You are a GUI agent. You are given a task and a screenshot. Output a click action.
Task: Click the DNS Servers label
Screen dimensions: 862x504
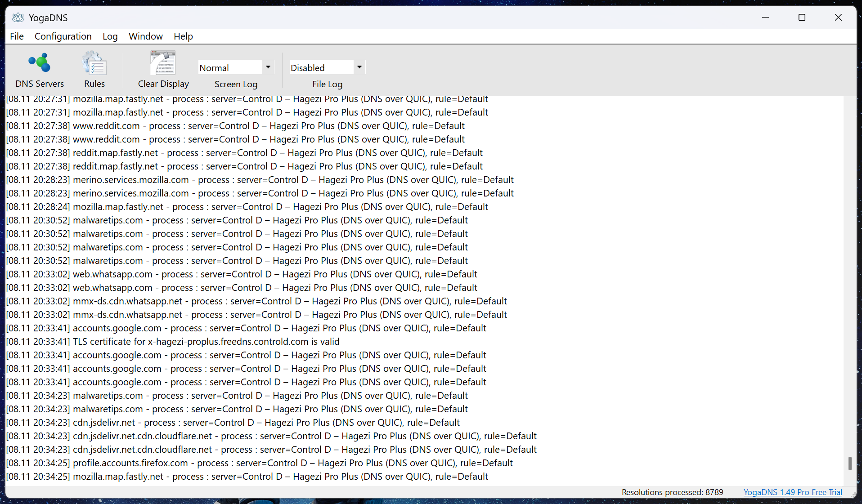tap(40, 84)
